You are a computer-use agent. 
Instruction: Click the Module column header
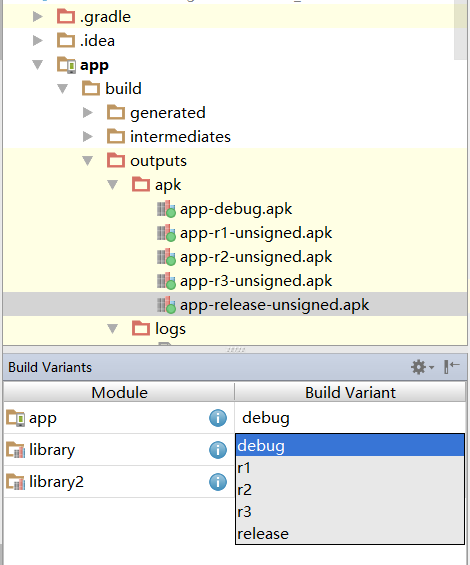(x=119, y=392)
